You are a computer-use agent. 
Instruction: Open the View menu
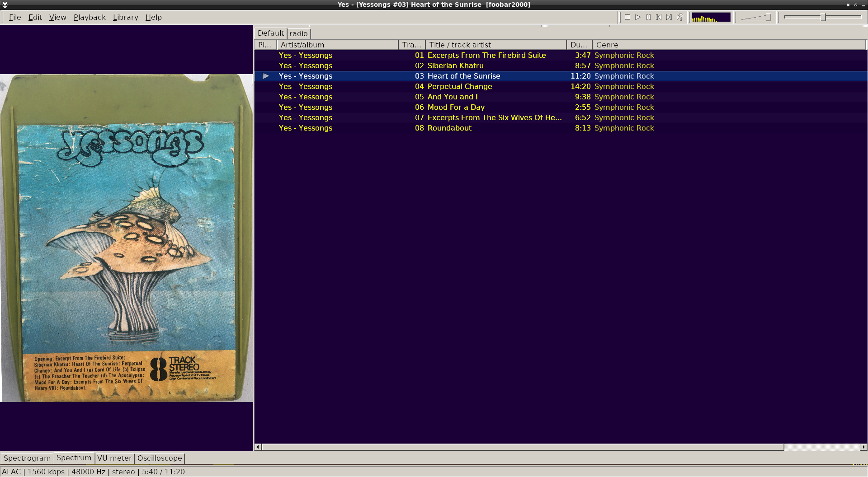pyautogui.click(x=57, y=17)
